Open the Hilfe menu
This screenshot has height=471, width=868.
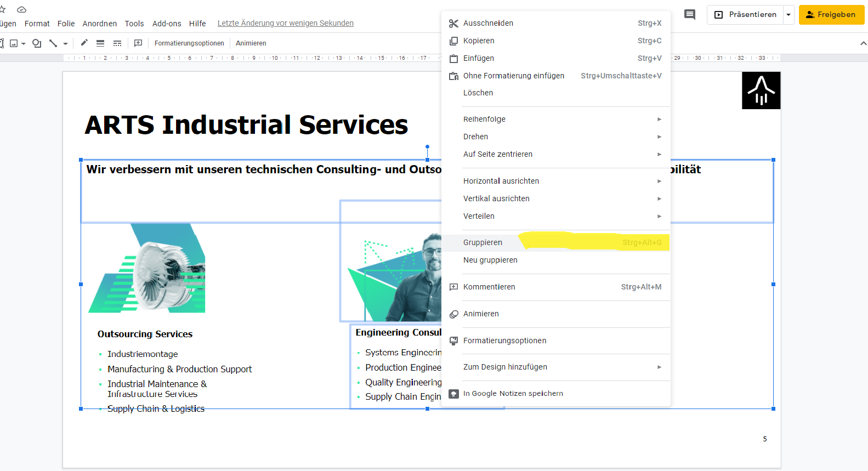click(197, 24)
